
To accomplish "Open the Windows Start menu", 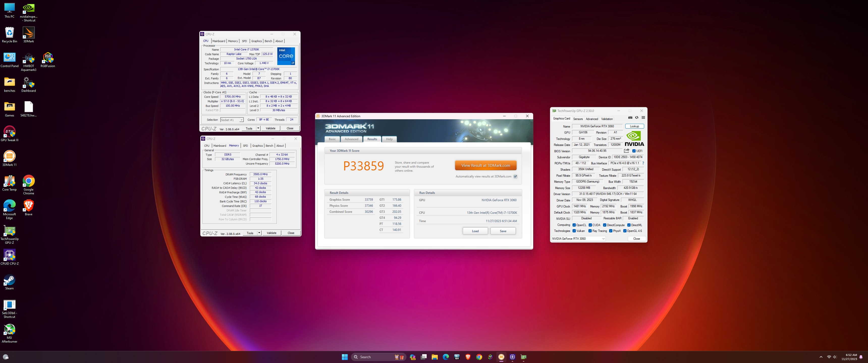I will tap(345, 357).
